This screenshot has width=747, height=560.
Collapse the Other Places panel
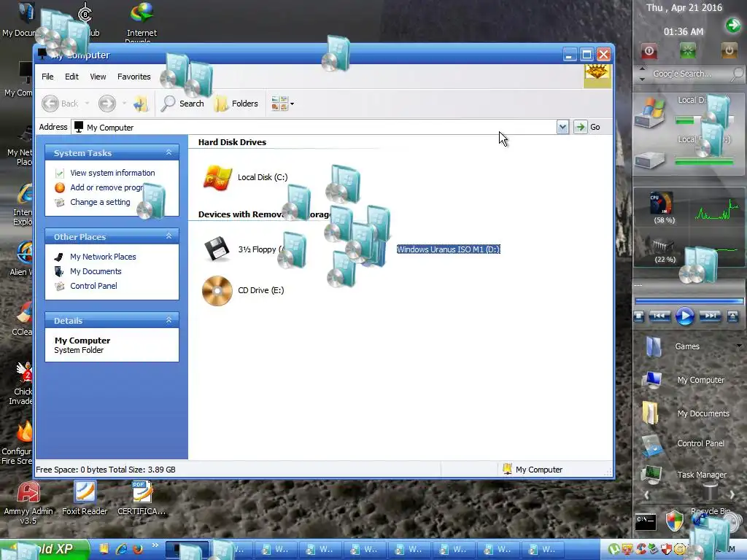pyautogui.click(x=169, y=236)
